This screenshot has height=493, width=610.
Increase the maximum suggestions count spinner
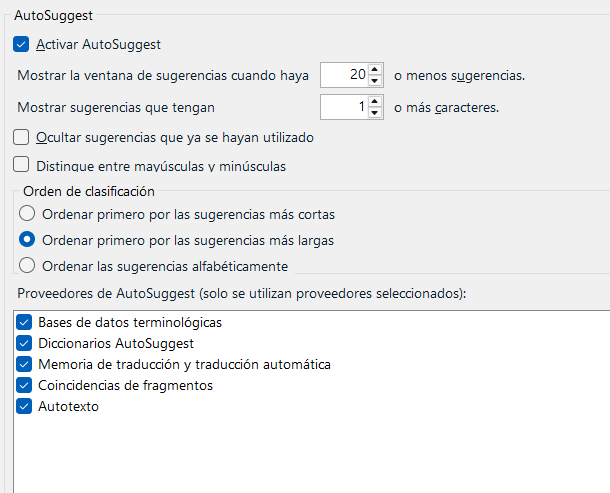pyautogui.click(x=375, y=69)
